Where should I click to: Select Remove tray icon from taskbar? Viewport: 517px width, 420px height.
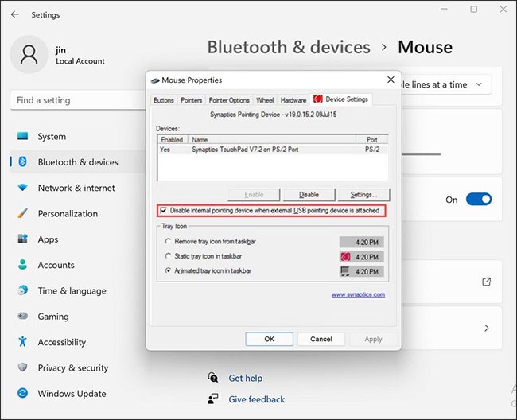166,241
